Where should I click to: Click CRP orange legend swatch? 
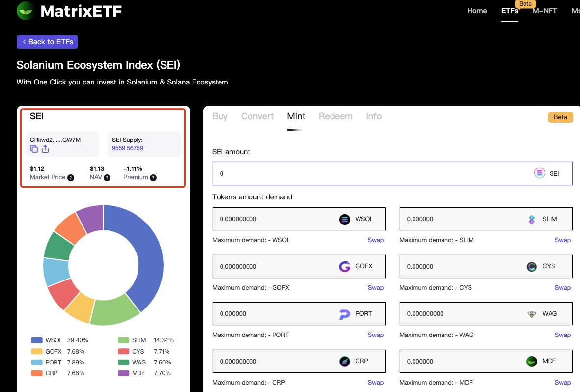37,373
